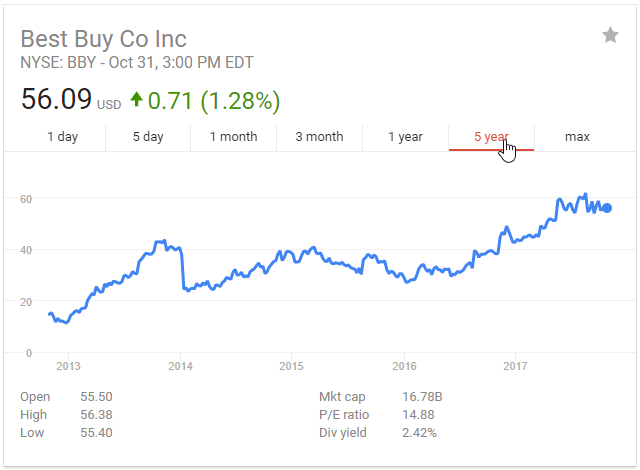Click the Mkt cap value 16.78B
This screenshot has width=640, height=470.
[422, 397]
